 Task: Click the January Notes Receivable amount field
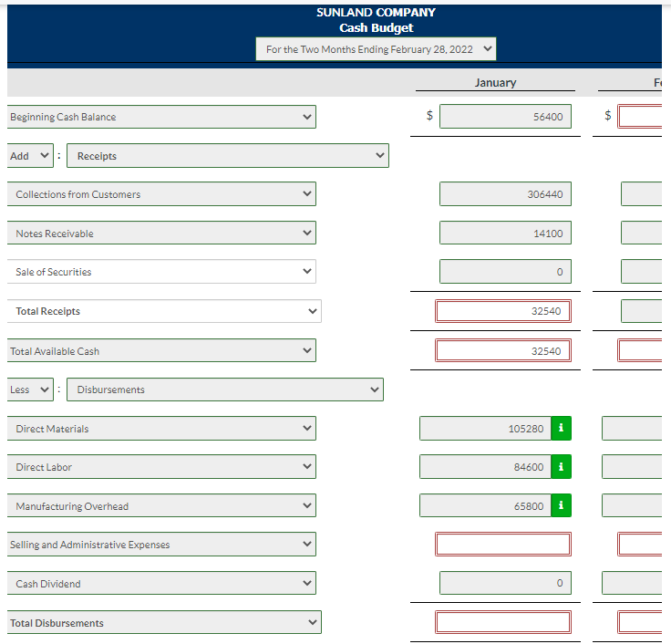(505, 233)
